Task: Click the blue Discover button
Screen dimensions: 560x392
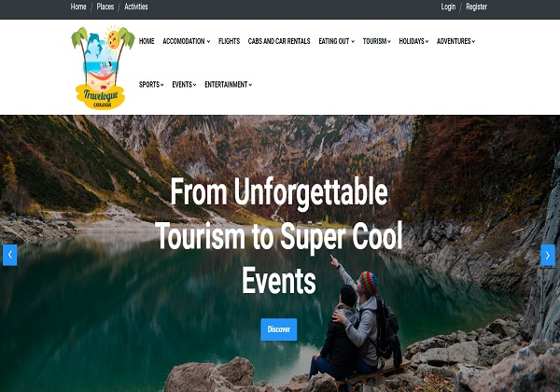Action: click(x=278, y=329)
